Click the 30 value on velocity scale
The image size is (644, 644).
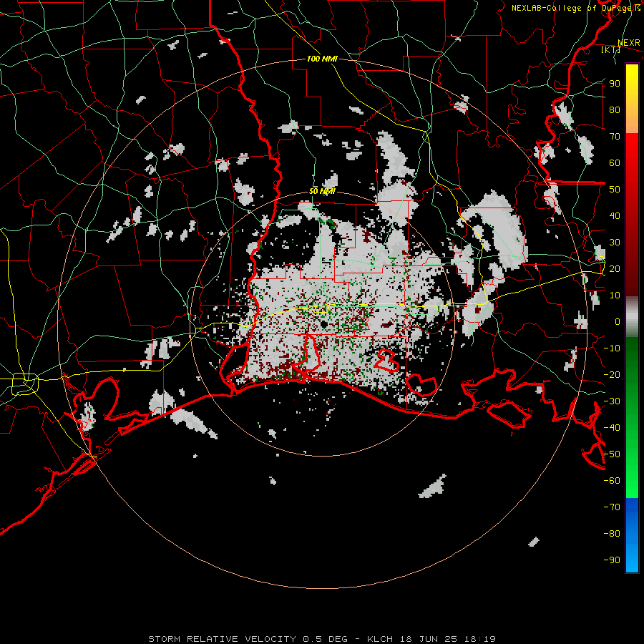point(615,243)
